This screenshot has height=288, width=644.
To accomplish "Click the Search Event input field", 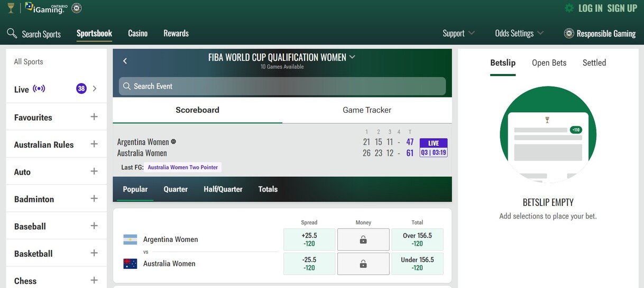I will click(x=282, y=86).
